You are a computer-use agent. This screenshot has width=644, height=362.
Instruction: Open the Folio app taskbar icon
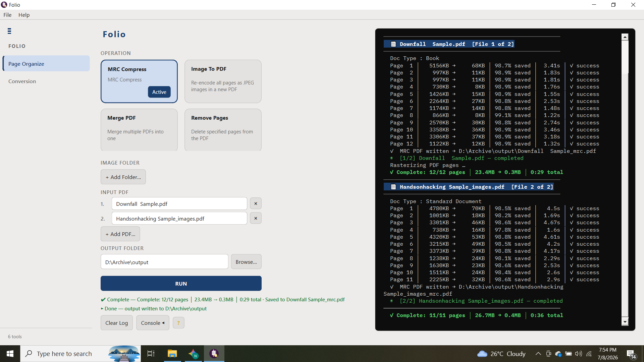pyautogui.click(x=214, y=354)
